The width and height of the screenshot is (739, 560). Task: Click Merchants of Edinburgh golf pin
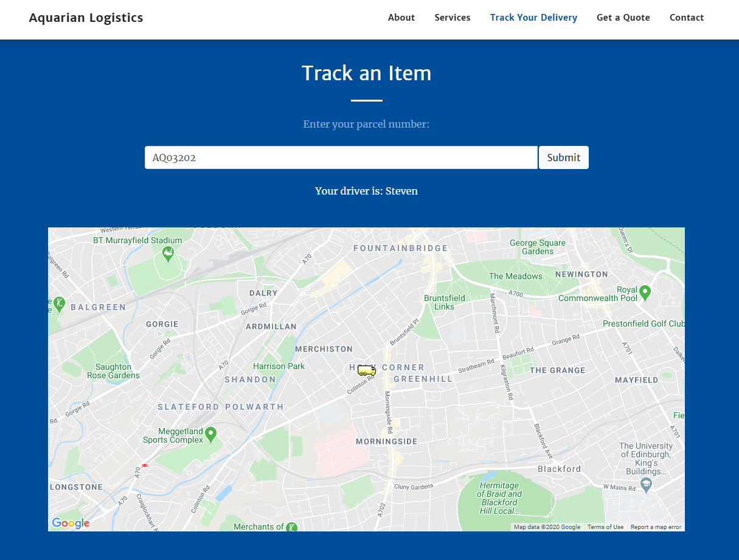[x=293, y=527]
